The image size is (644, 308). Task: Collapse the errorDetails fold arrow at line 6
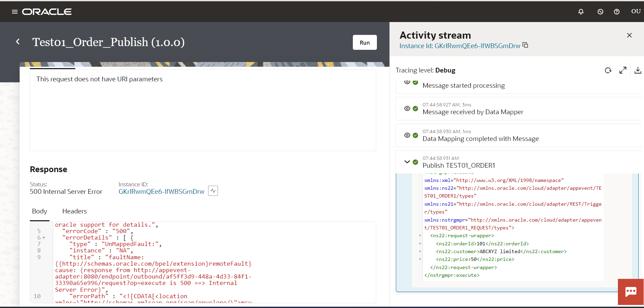click(44, 238)
